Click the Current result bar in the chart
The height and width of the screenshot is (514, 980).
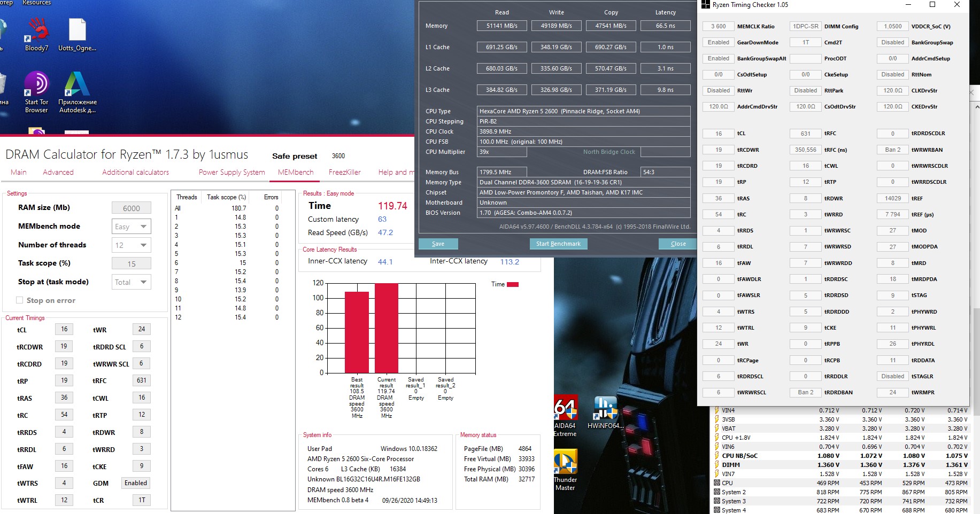387,328
